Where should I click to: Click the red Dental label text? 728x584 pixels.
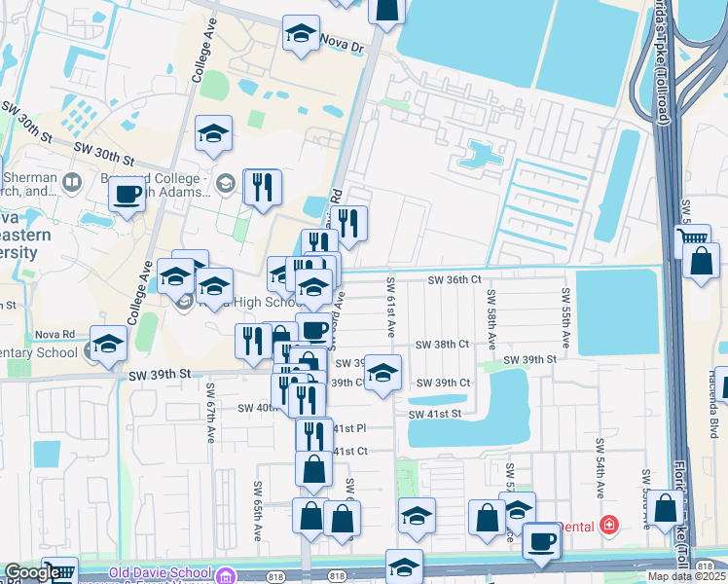pos(576,527)
